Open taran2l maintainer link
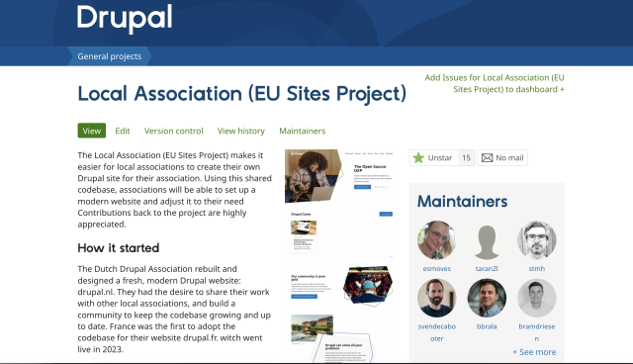 (x=487, y=268)
